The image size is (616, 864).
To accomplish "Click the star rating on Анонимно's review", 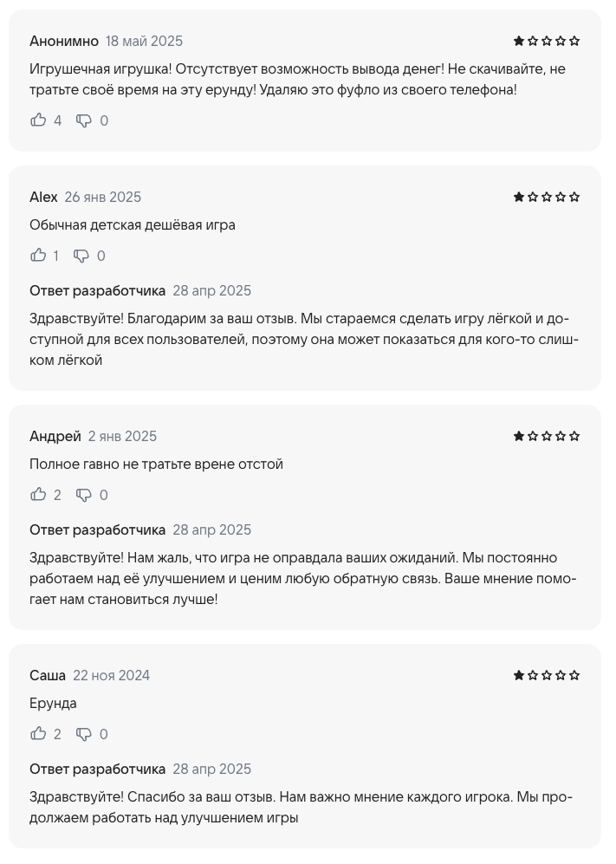I will click(546, 41).
